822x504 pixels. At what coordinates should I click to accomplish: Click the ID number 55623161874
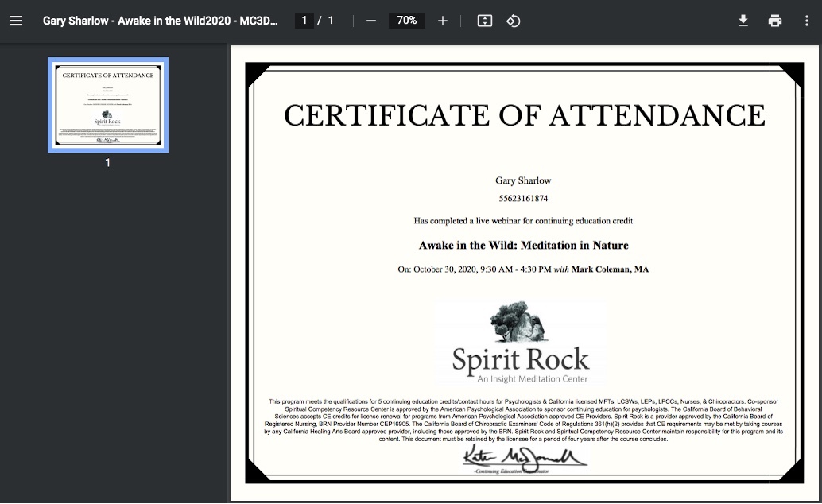[523, 198]
